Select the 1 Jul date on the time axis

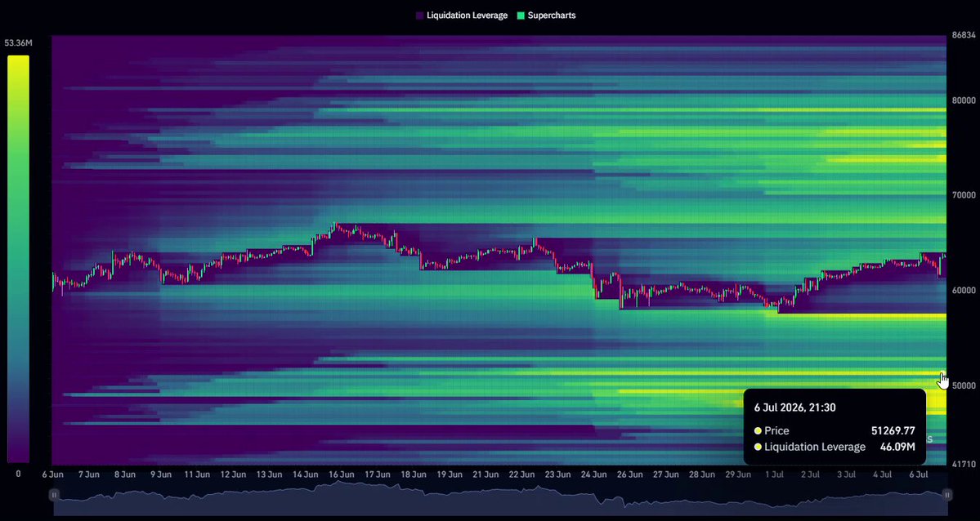coord(774,474)
